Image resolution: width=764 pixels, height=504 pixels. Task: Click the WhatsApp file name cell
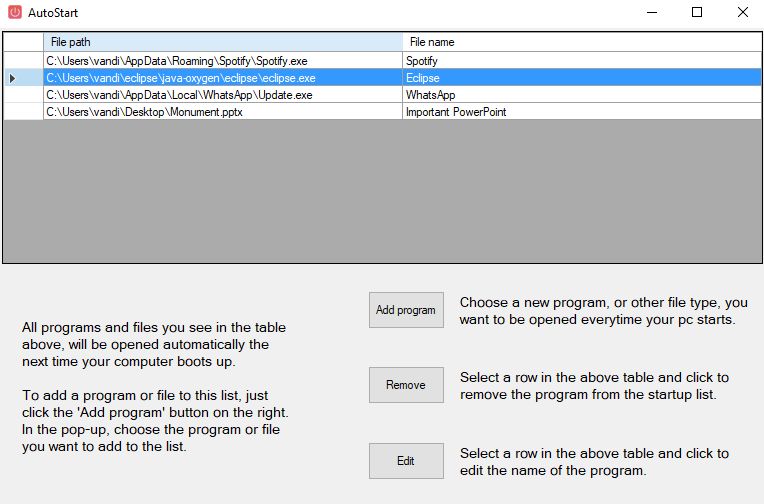tap(580, 95)
